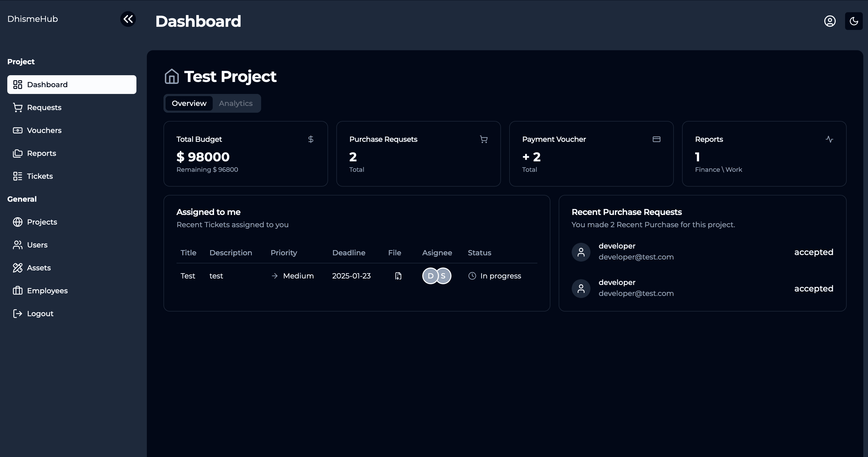Click the ticket title Test
This screenshot has height=457, width=868.
coord(188,276)
